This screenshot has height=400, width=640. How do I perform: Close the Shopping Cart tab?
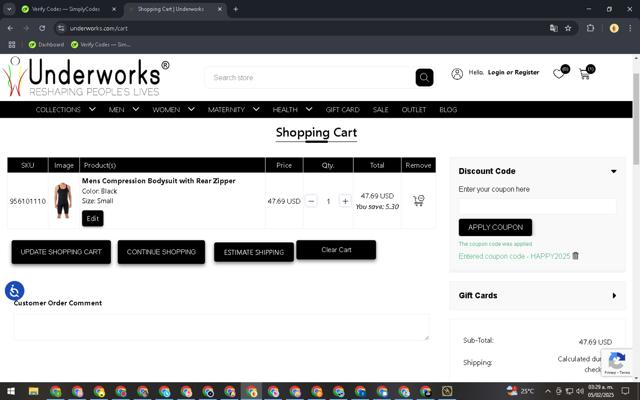(x=220, y=9)
